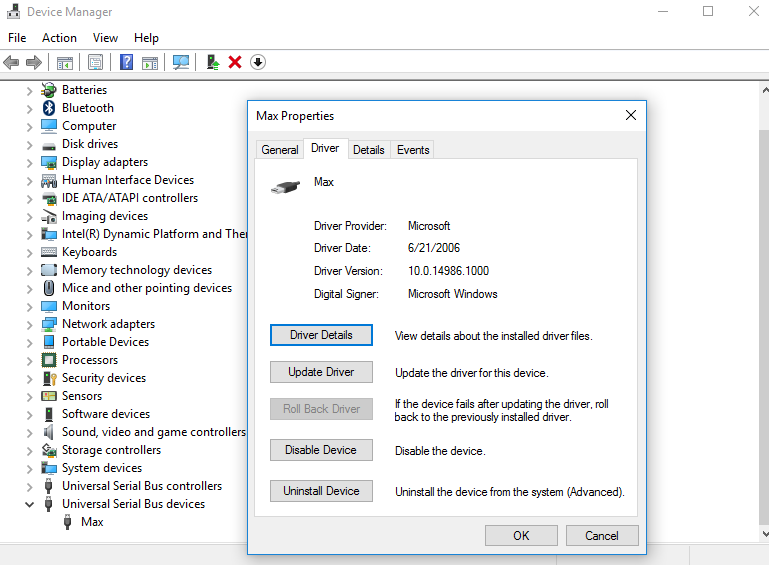Screen dimensions: 769x565
Task: Click the Action pane toolbar icon
Action: [x=150, y=63]
